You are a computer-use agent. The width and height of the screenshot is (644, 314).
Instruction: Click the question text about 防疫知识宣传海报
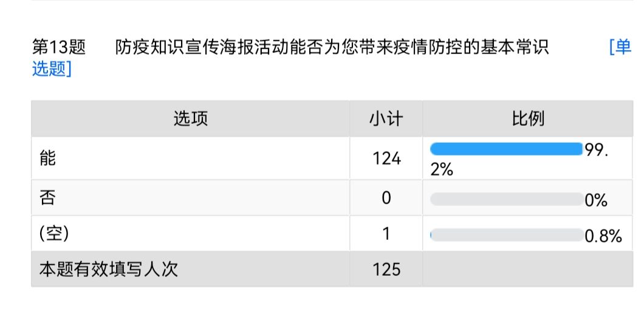332,47
